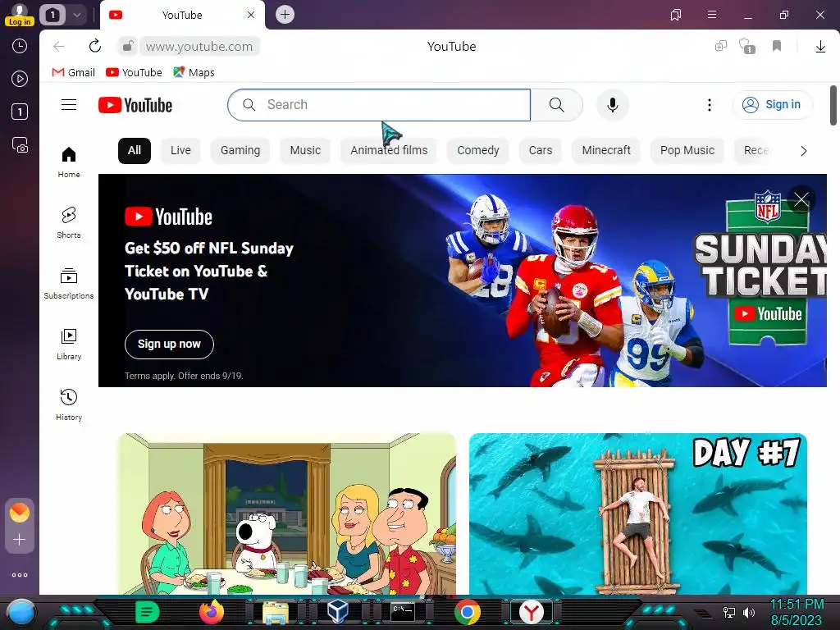Open History in the sidebar
Viewport: 840px width, 630px height.
coord(69,405)
